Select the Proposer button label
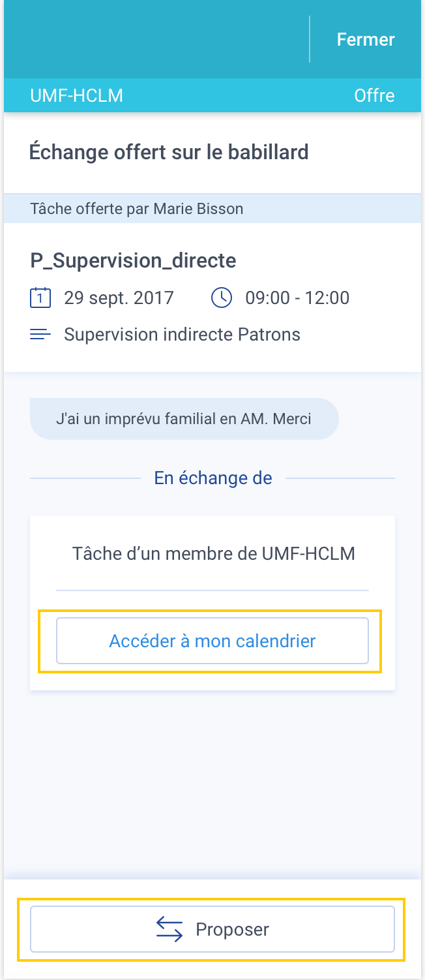Screen dimensions: 425x980 click(x=233, y=929)
